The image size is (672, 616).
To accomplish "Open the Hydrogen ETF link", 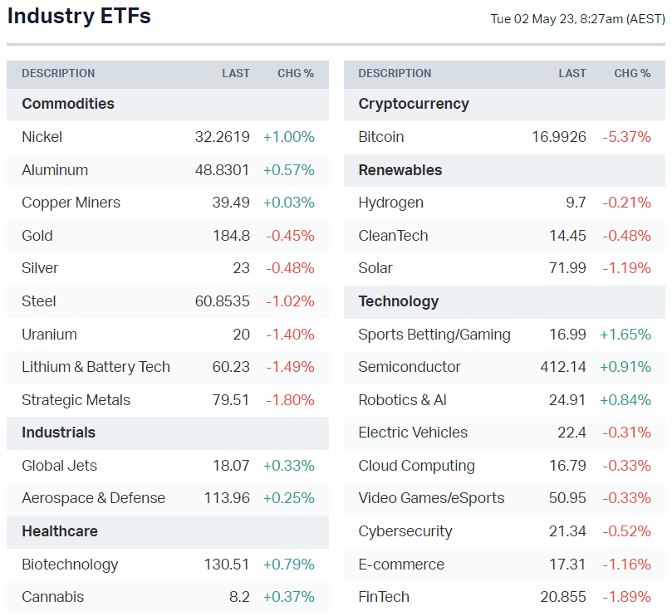I will [x=391, y=203].
